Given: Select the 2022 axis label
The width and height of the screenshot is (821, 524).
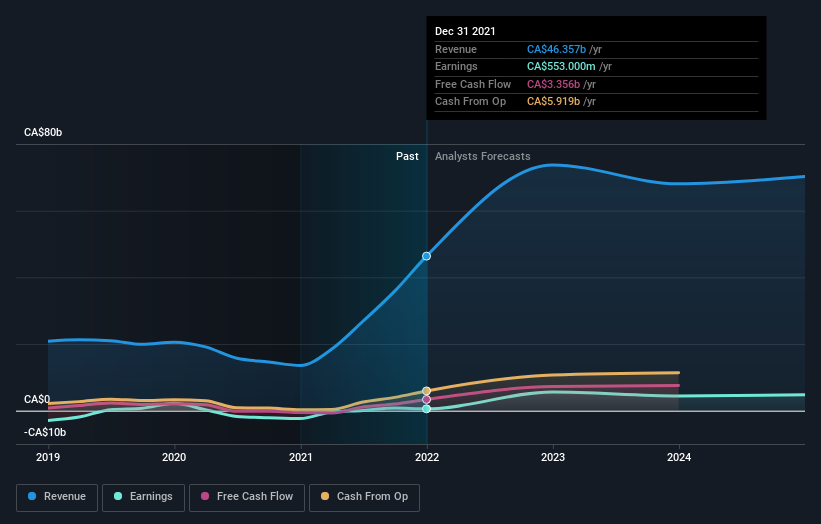Looking at the screenshot, I should click(x=427, y=457).
